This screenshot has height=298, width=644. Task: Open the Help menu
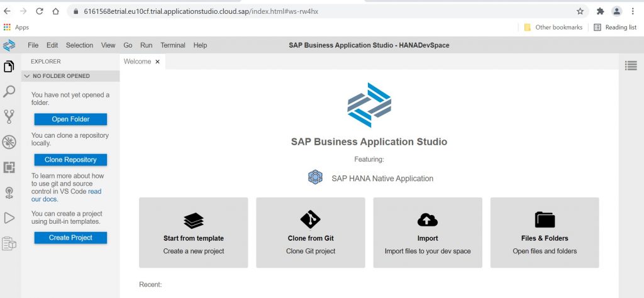pyautogui.click(x=200, y=45)
